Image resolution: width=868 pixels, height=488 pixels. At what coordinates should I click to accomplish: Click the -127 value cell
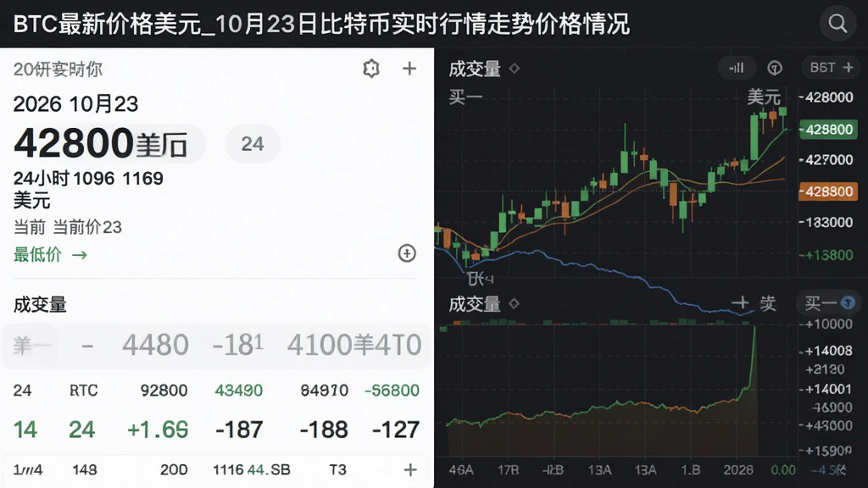click(396, 430)
